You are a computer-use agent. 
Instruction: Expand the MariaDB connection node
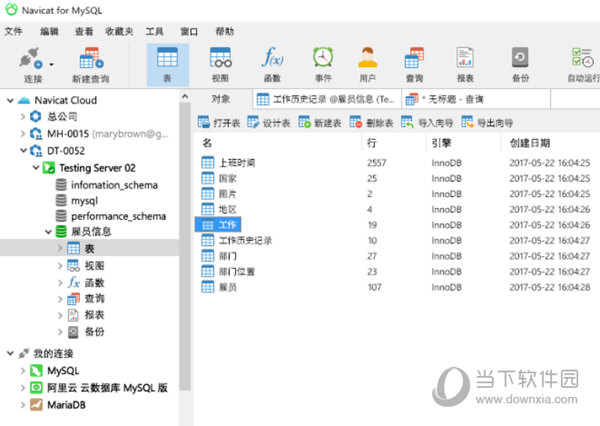pyautogui.click(x=23, y=405)
